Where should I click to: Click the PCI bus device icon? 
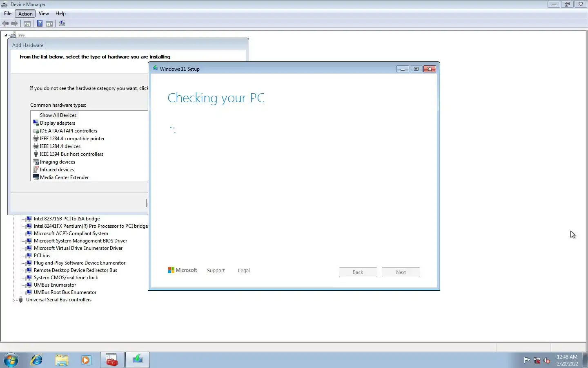[29, 256]
